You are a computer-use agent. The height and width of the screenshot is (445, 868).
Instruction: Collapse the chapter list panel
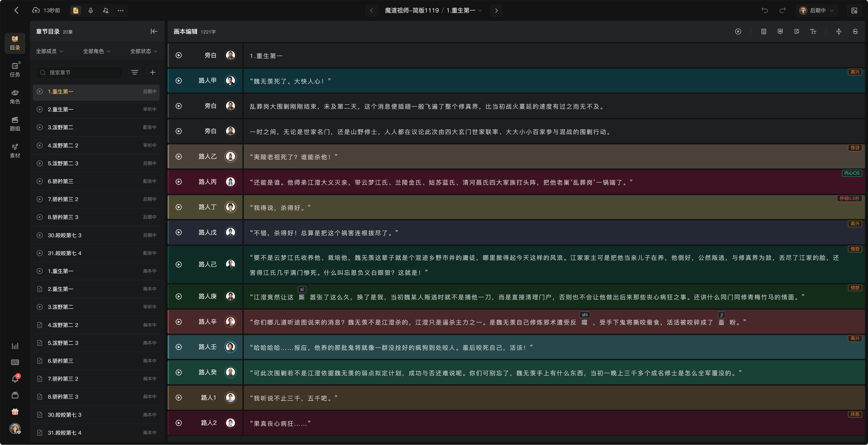(x=154, y=31)
